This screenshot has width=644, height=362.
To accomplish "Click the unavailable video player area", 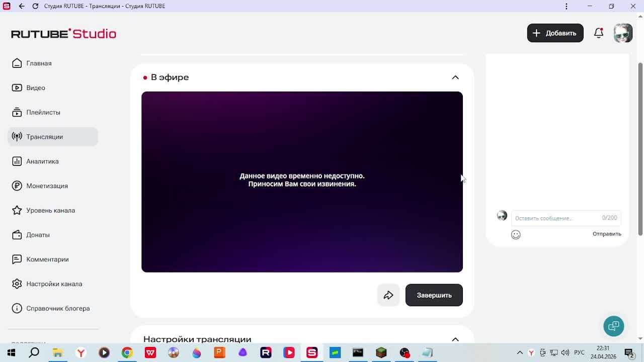I will coord(302,182).
